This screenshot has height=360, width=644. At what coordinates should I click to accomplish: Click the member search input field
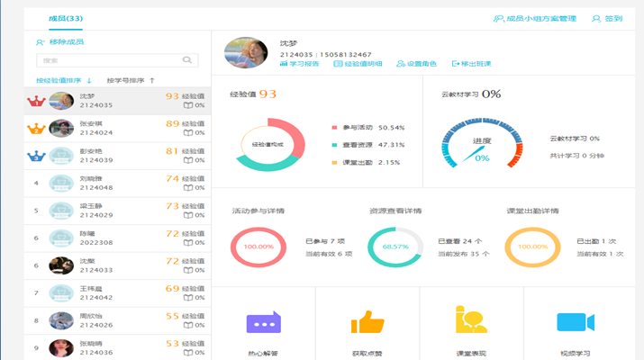point(108,61)
